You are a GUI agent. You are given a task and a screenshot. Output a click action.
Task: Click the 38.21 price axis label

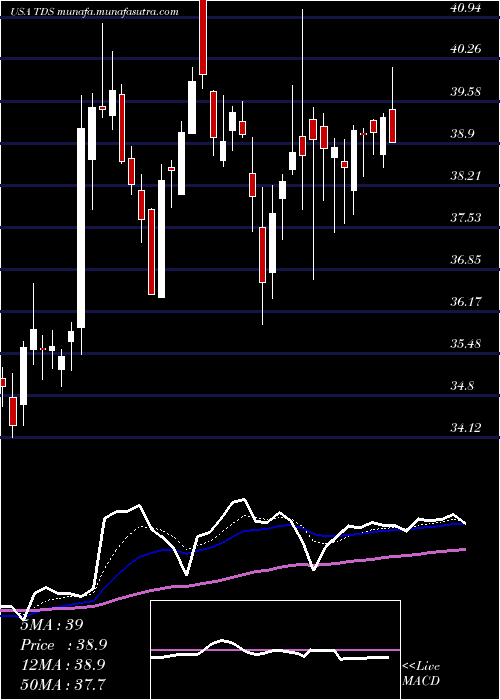pyautogui.click(x=467, y=176)
